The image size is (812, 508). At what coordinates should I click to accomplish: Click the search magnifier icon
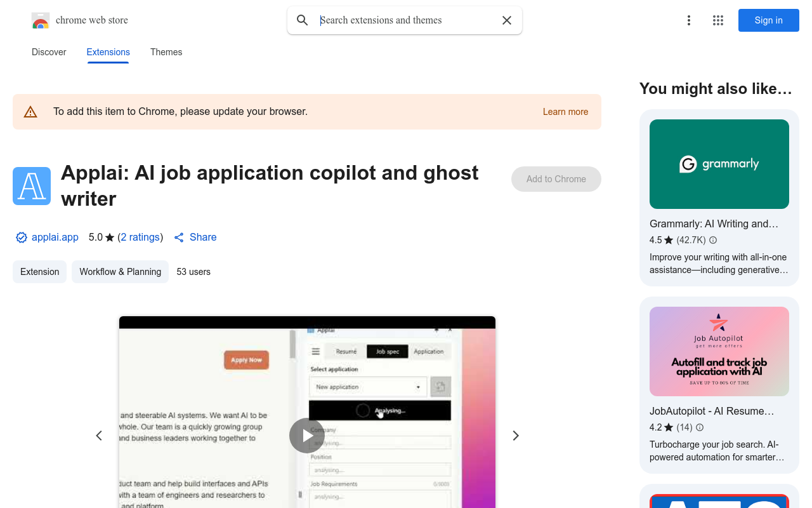pos(303,20)
